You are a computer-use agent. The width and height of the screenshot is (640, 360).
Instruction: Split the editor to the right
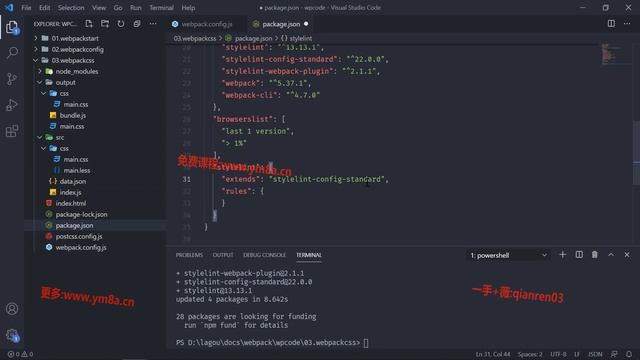click(611, 24)
